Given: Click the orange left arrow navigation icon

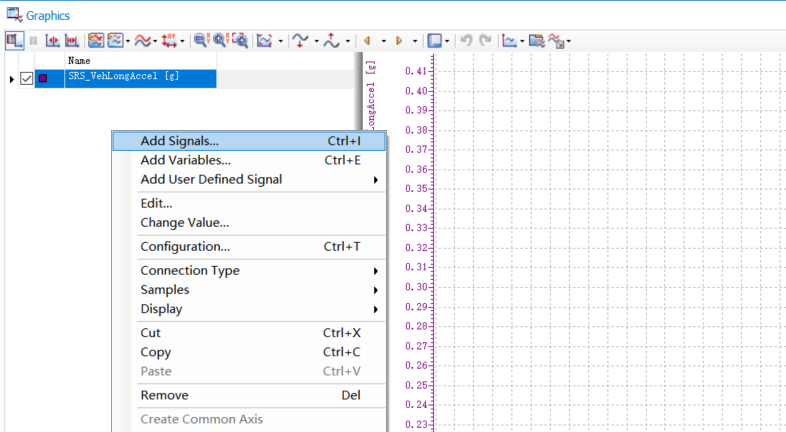Looking at the screenshot, I should coord(367,41).
